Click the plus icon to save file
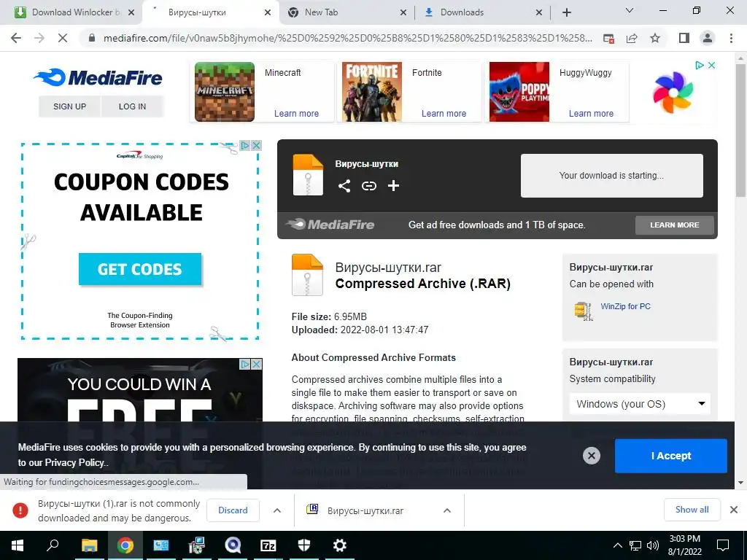Viewport: 747px width, 560px height. [x=393, y=186]
